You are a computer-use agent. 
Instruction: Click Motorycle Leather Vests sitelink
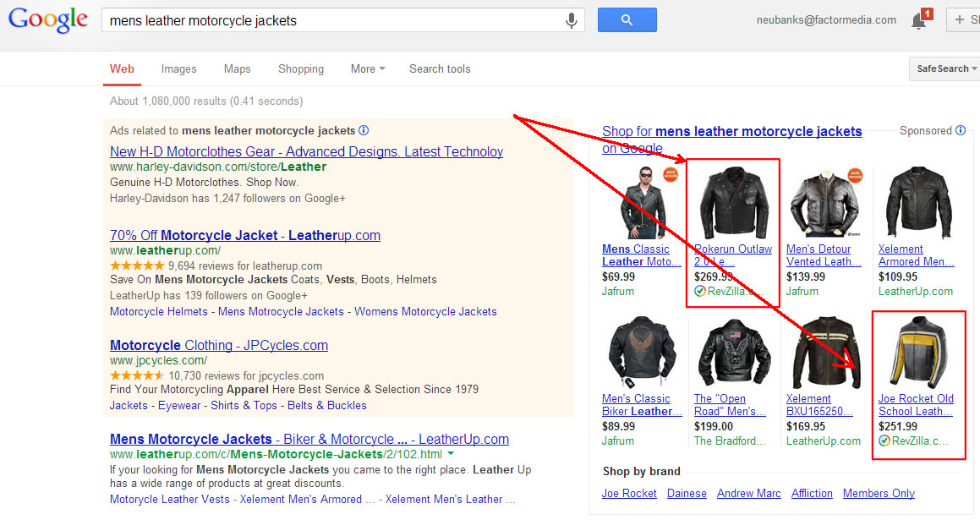(x=170, y=499)
